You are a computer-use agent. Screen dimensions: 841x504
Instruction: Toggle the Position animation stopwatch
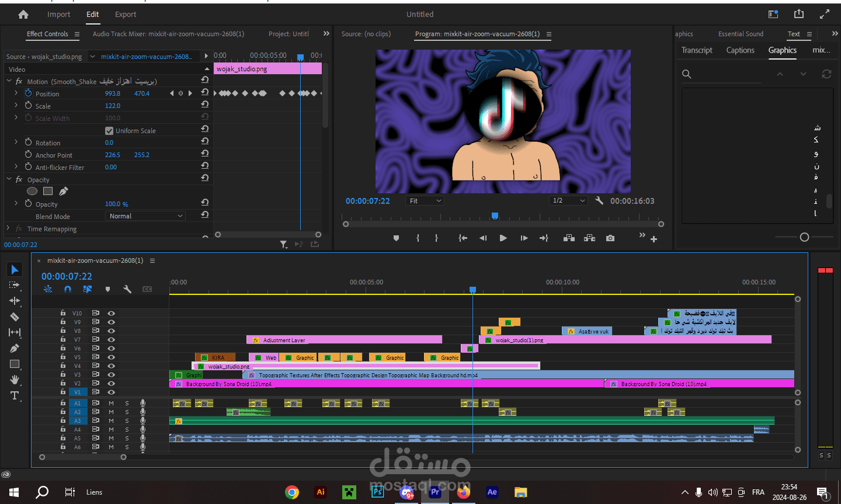click(28, 93)
